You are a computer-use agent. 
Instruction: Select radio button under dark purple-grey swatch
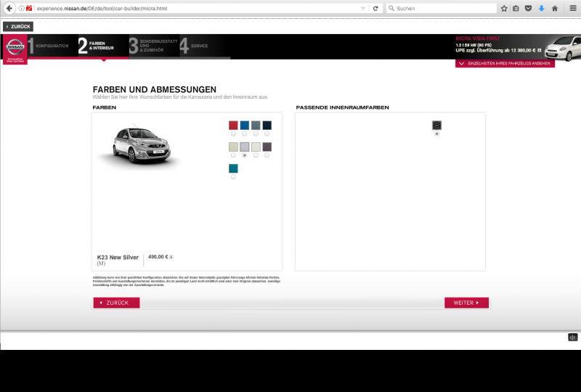(x=267, y=155)
